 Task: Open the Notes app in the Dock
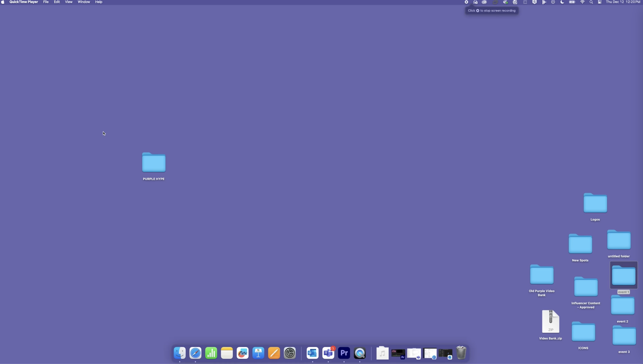pyautogui.click(x=227, y=353)
